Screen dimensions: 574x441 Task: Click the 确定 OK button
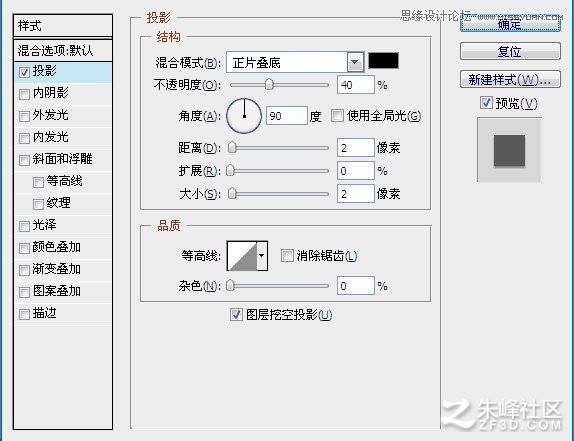[x=510, y=24]
